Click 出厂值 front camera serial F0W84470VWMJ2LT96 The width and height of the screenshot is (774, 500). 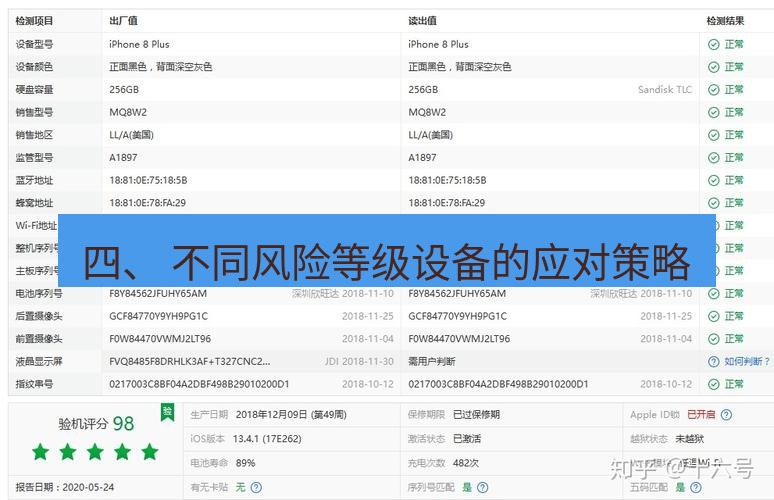coord(160,339)
